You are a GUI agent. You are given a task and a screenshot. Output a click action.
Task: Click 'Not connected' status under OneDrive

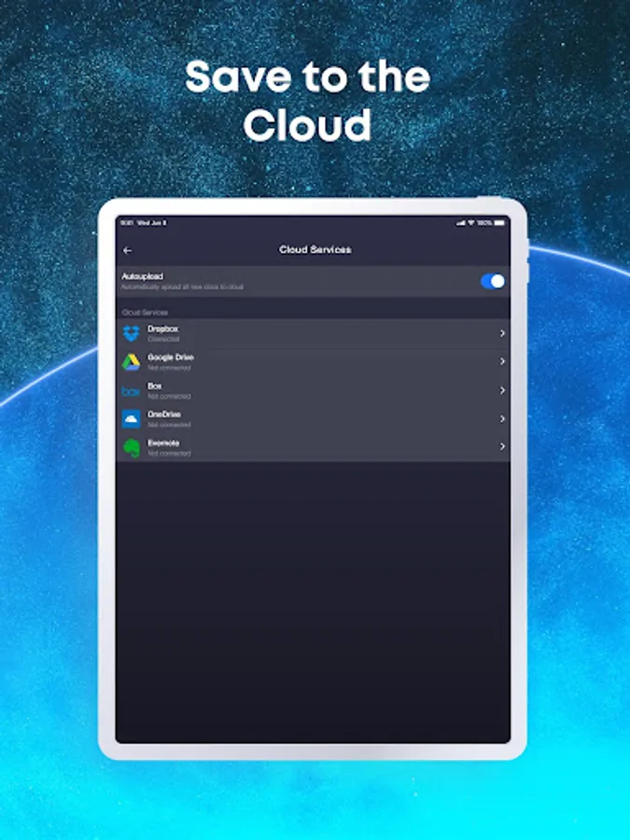tap(169, 425)
